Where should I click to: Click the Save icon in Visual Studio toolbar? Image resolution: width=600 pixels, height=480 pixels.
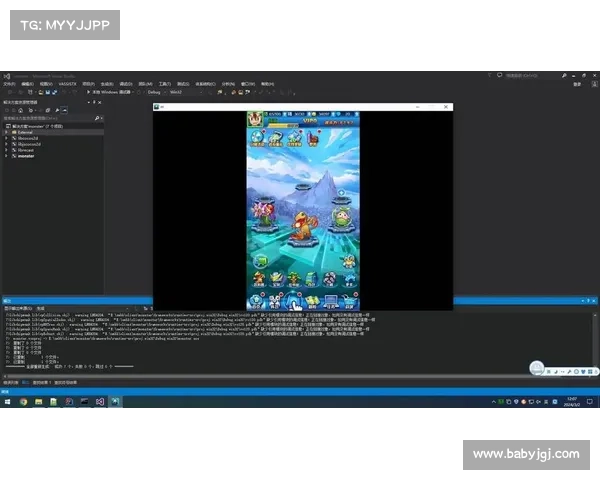[48, 92]
